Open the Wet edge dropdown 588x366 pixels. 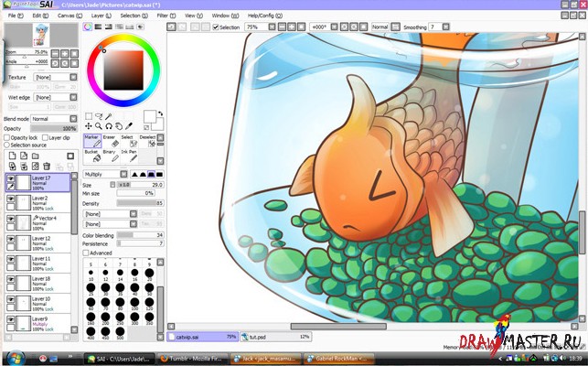55,97
